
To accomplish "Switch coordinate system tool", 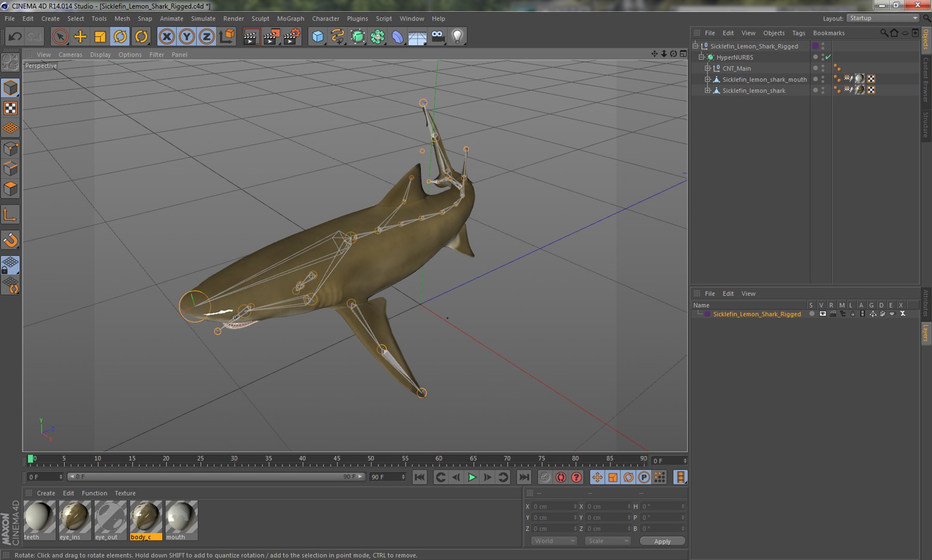I will point(227,36).
